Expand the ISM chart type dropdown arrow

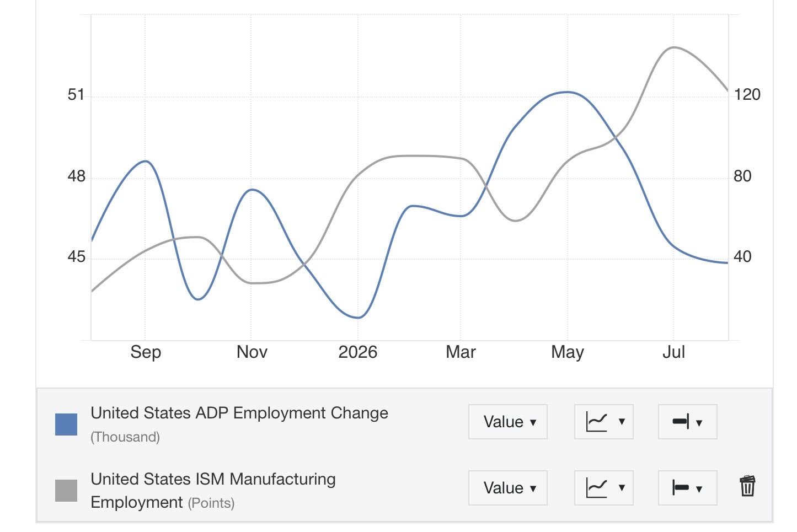click(x=622, y=488)
